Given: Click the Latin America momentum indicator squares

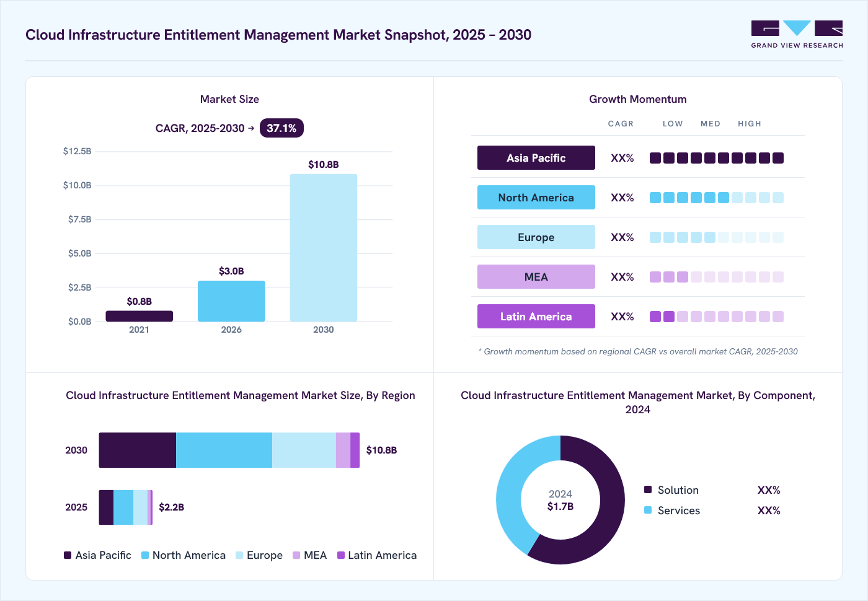Looking at the screenshot, I should 717,317.
